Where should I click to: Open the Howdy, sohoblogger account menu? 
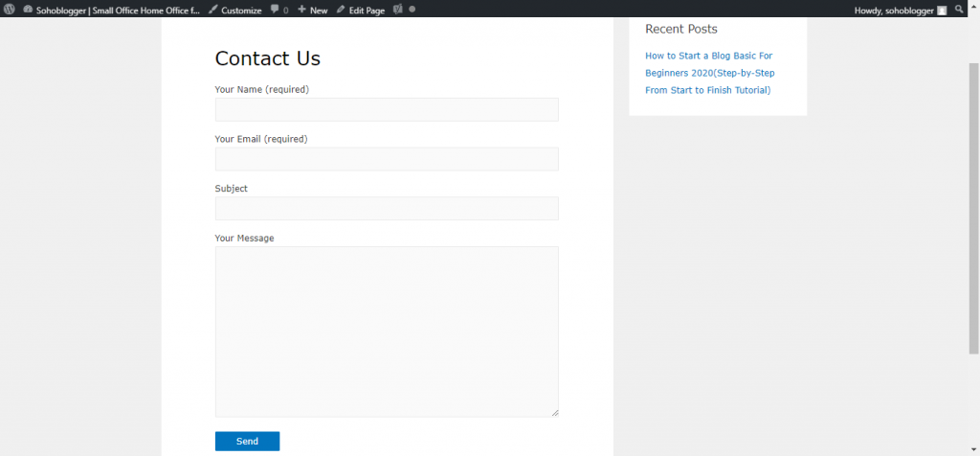[x=893, y=10]
